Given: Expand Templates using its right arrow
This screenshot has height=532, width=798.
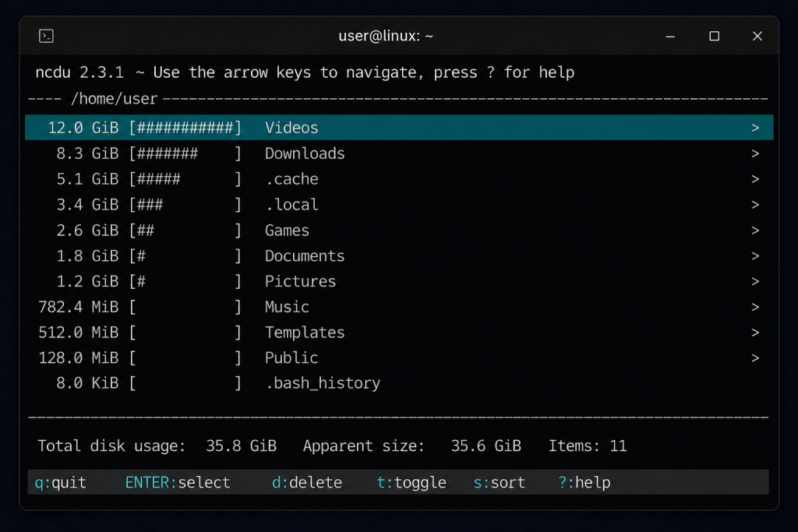Looking at the screenshot, I should click(x=755, y=332).
